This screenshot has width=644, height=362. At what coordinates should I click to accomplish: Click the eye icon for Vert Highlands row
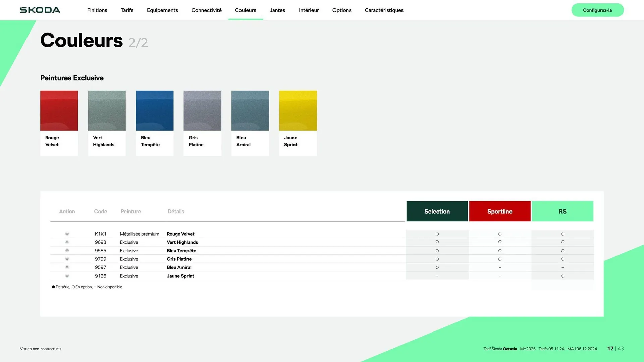[67, 242]
